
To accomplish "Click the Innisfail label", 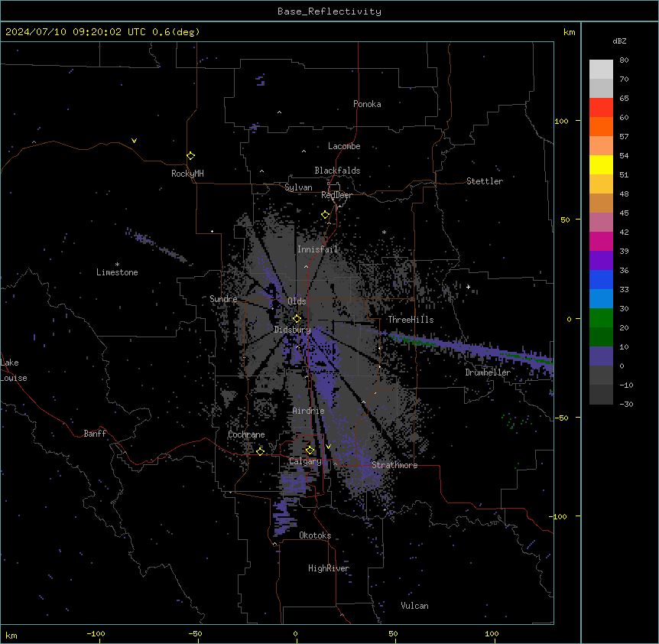I will click(x=317, y=249).
